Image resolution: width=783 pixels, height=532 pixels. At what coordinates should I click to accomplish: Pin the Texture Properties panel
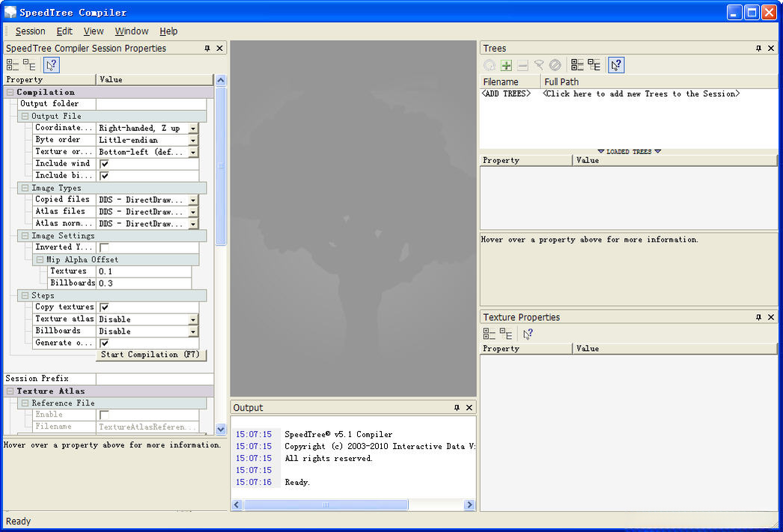point(758,317)
